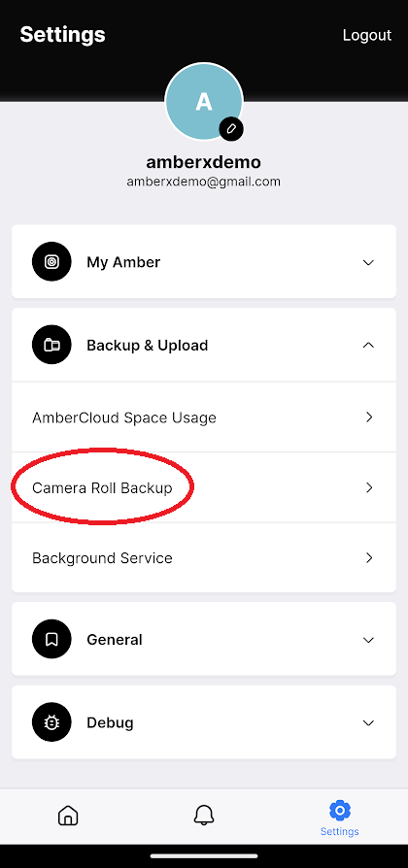Open Camera Roll Backup
408x868 pixels.
[x=204, y=487]
